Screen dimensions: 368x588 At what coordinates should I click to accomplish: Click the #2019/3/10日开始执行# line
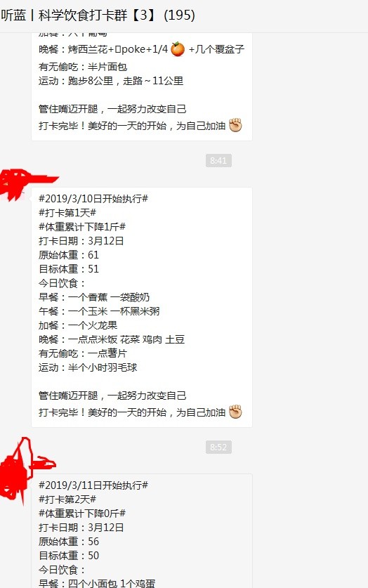(x=93, y=198)
